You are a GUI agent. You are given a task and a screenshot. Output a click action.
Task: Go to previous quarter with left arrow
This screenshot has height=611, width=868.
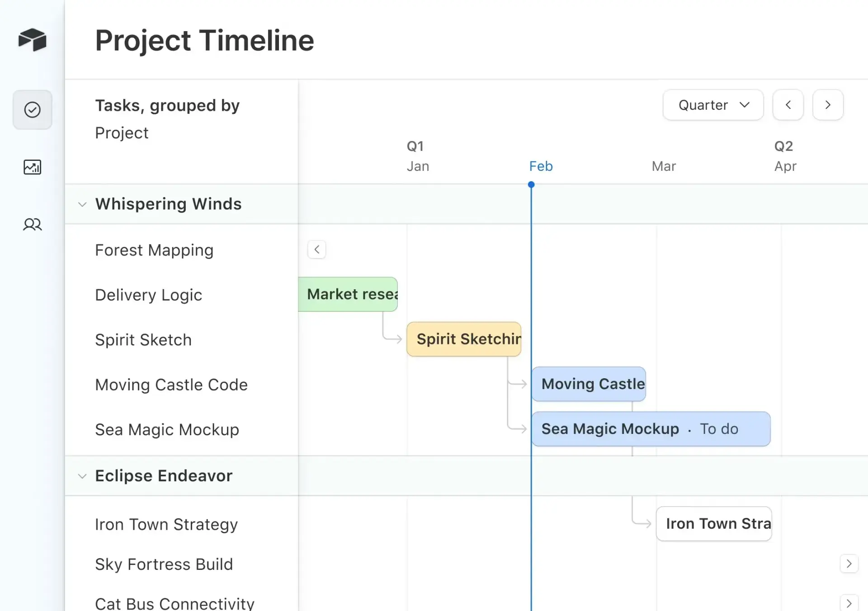788,105
